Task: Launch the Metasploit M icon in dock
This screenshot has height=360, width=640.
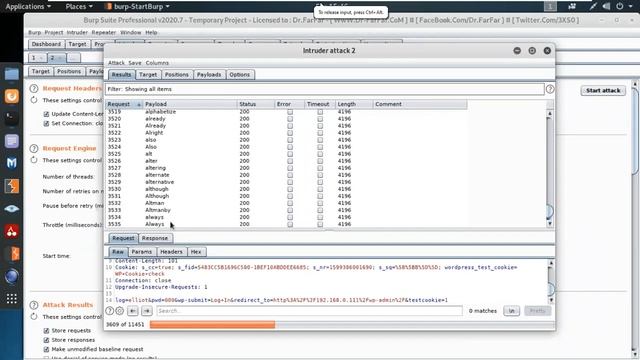Action: [11, 163]
